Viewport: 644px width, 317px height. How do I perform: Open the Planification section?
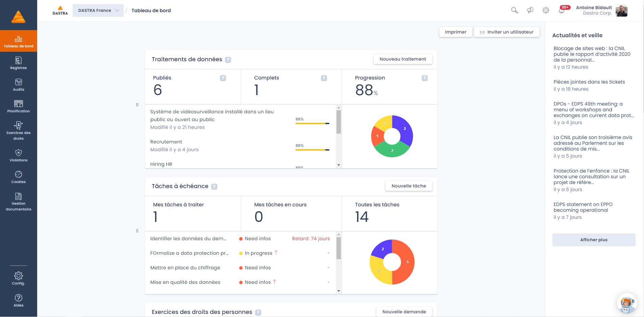19,106
